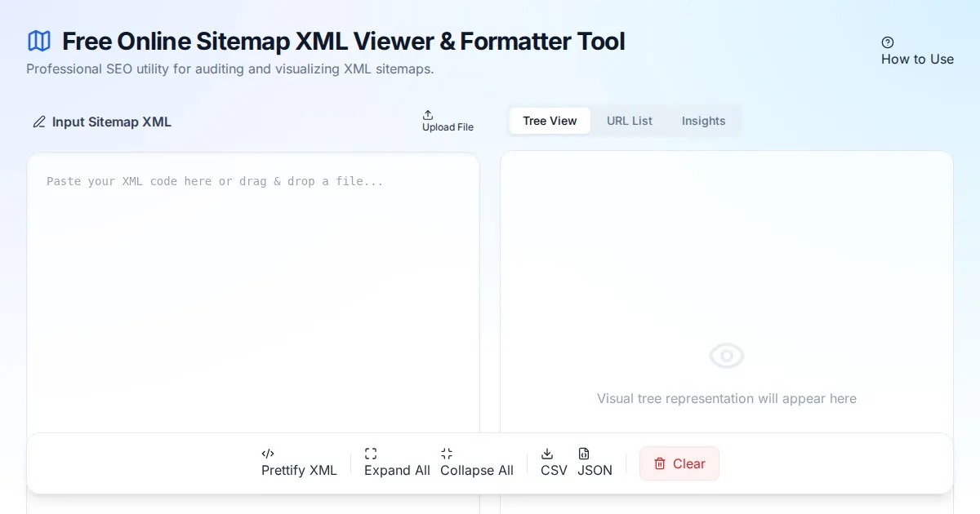This screenshot has height=514, width=980.
Task: Open the Insights tab
Action: pos(703,121)
